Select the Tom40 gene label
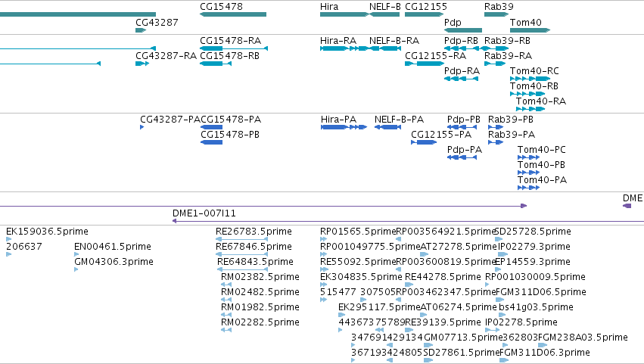 [526, 23]
